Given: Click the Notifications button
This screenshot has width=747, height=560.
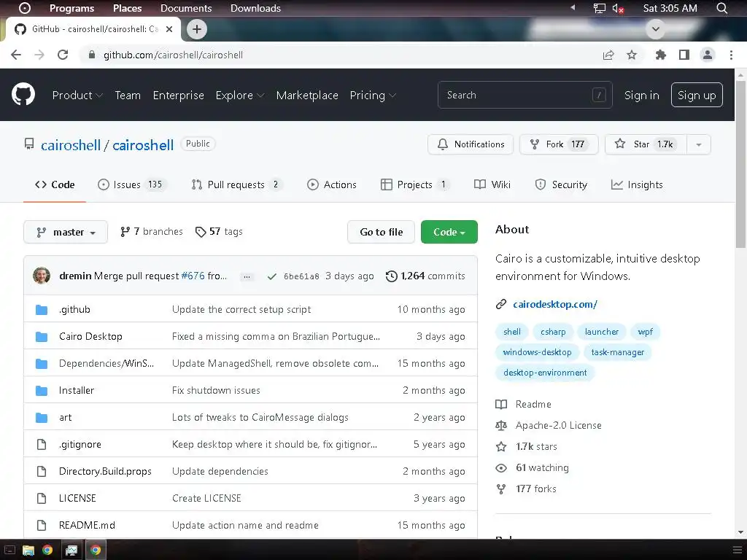Looking at the screenshot, I should click(471, 144).
